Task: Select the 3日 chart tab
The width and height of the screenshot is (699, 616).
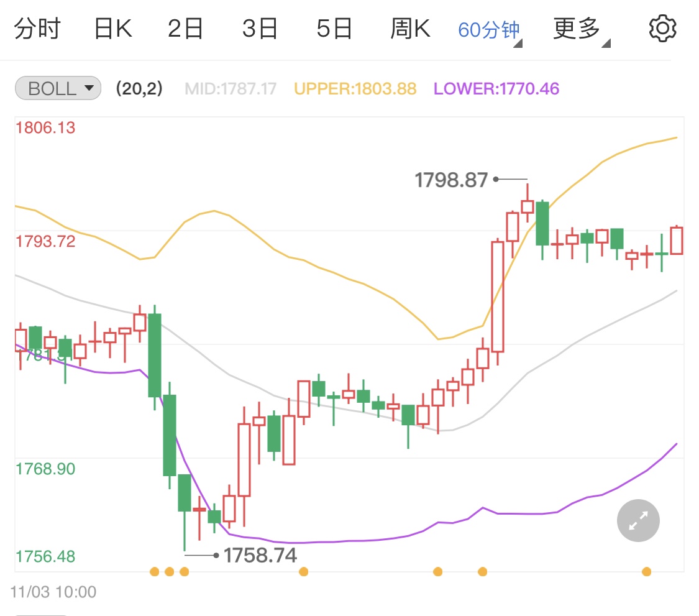Action: pos(260,29)
